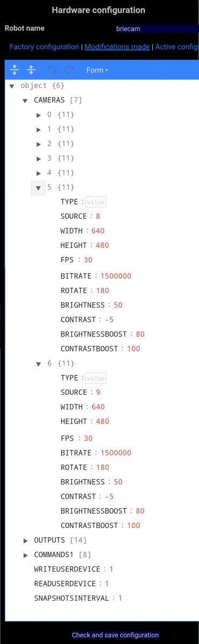Select camera 5 BITRATE value 1500000
199x644 pixels.
(x=116, y=276)
